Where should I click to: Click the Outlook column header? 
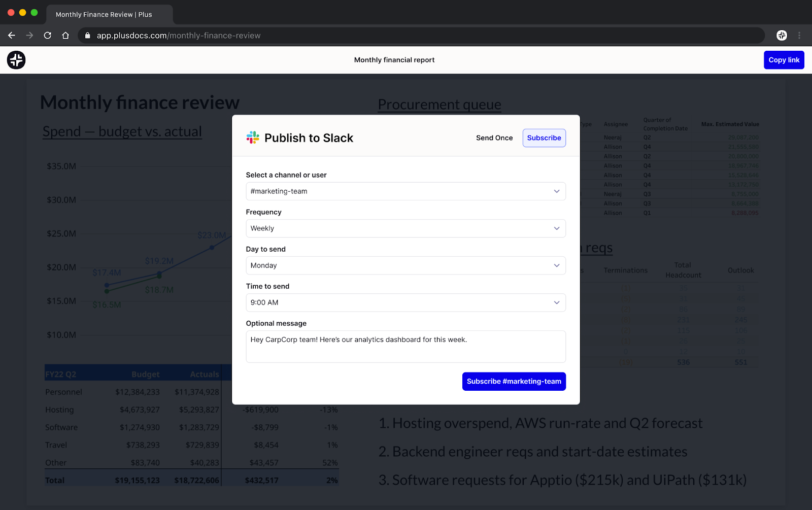click(740, 270)
